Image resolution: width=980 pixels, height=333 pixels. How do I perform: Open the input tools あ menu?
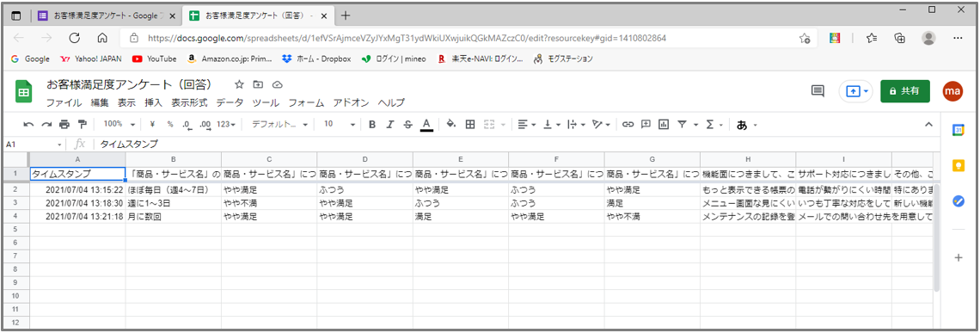(x=747, y=125)
